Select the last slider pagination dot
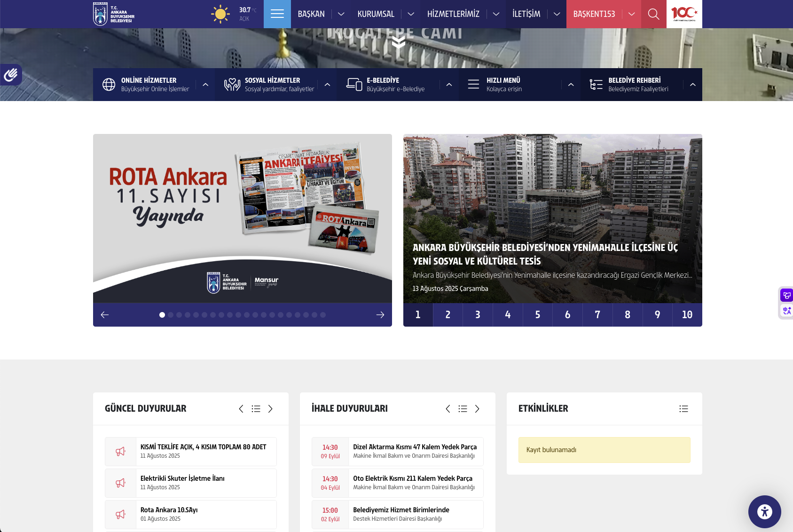 tap(323, 315)
